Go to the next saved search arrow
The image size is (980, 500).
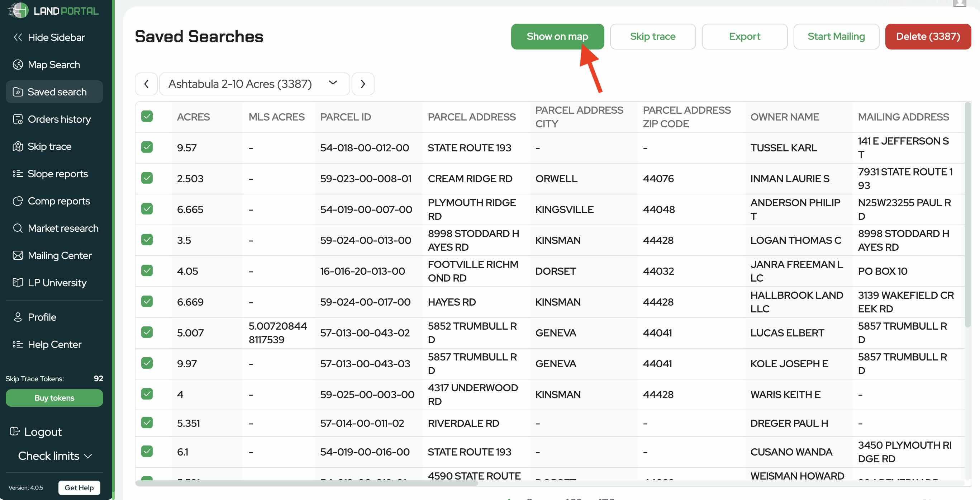click(x=362, y=84)
